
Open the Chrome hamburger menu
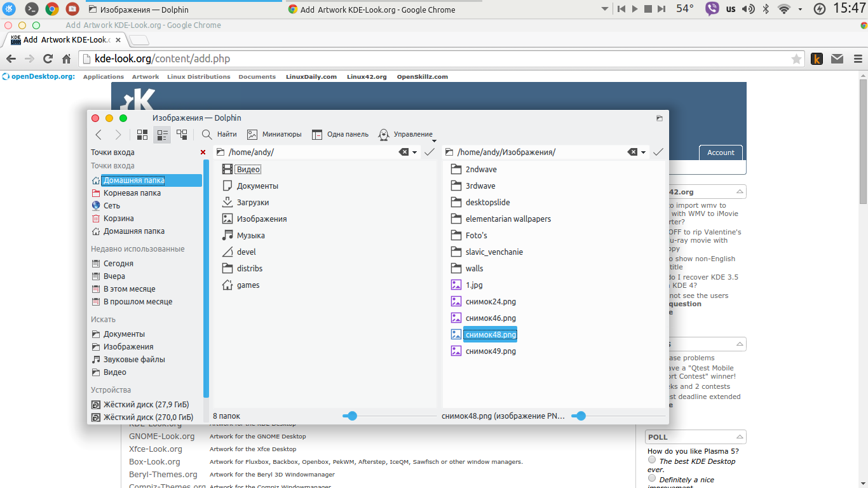coord(858,58)
